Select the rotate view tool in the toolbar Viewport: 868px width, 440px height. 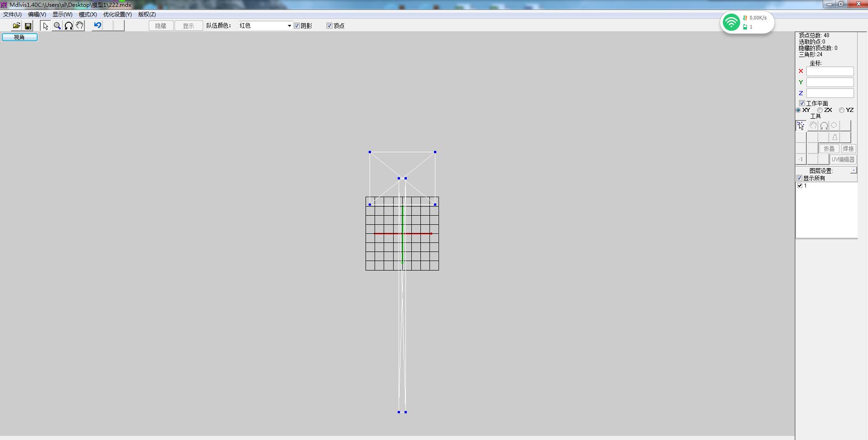[68, 26]
